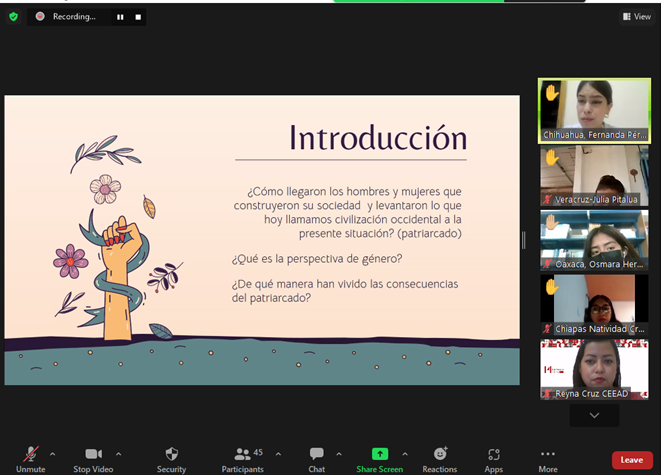Stop the meeting recording
This screenshot has height=475, width=661.
pyautogui.click(x=138, y=17)
